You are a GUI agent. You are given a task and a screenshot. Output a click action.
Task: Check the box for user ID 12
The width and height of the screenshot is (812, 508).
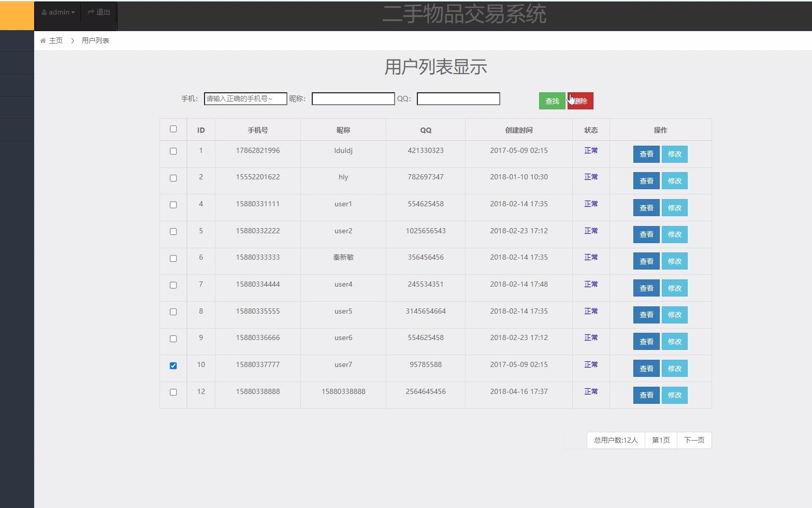point(173,392)
